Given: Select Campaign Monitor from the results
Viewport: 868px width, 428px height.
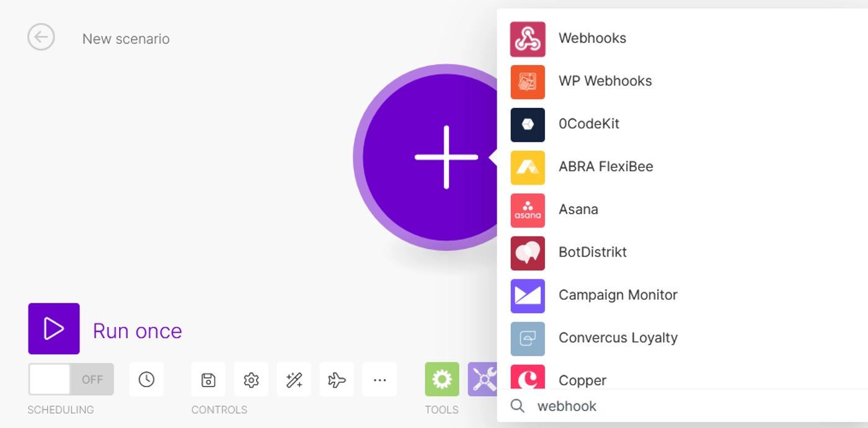Looking at the screenshot, I should 618,295.
